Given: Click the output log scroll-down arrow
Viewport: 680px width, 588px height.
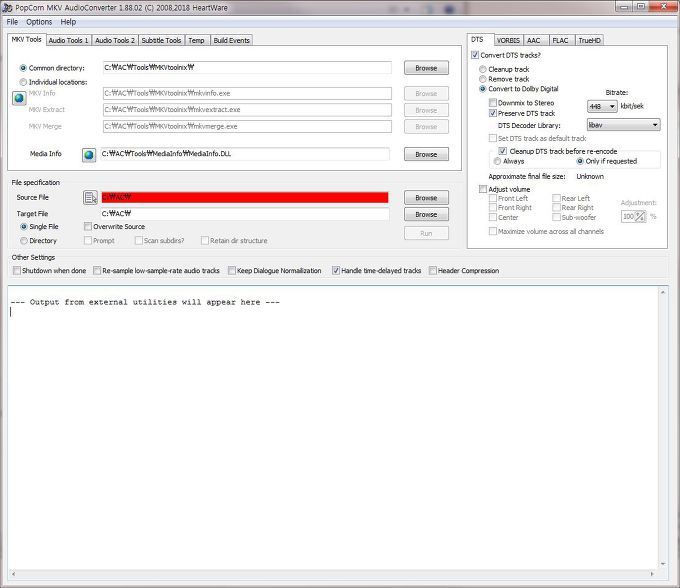Looking at the screenshot, I should coord(663,564).
